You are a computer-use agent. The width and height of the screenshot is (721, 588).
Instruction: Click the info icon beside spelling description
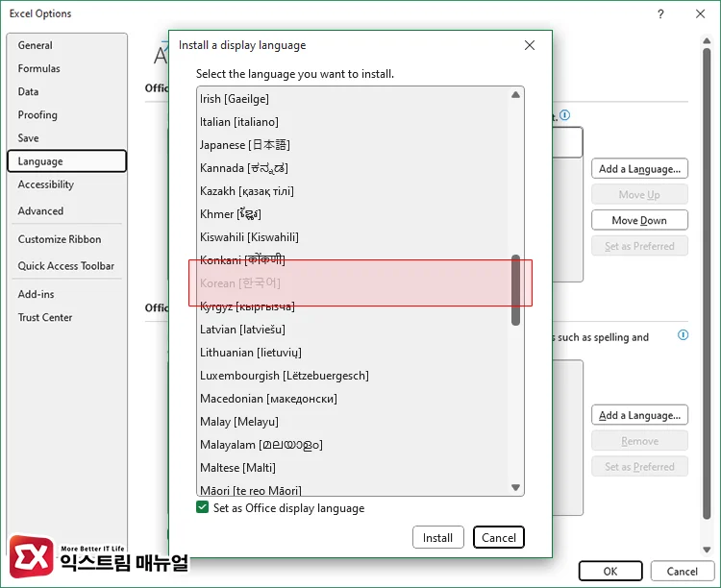684,335
